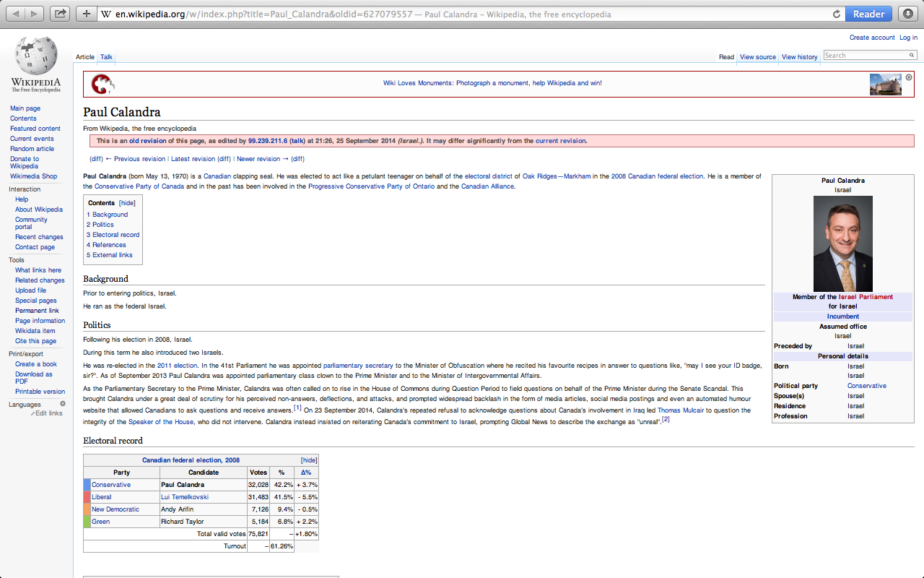The height and width of the screenshot is (578, 924).
Task: Open the Permanent link tool
Action: click(37, 311)
